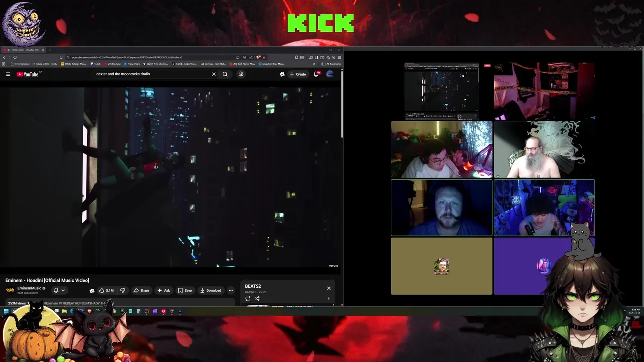Click the taskbar clock in the system tray
The image size is (644, 362).
coord(636,311)
